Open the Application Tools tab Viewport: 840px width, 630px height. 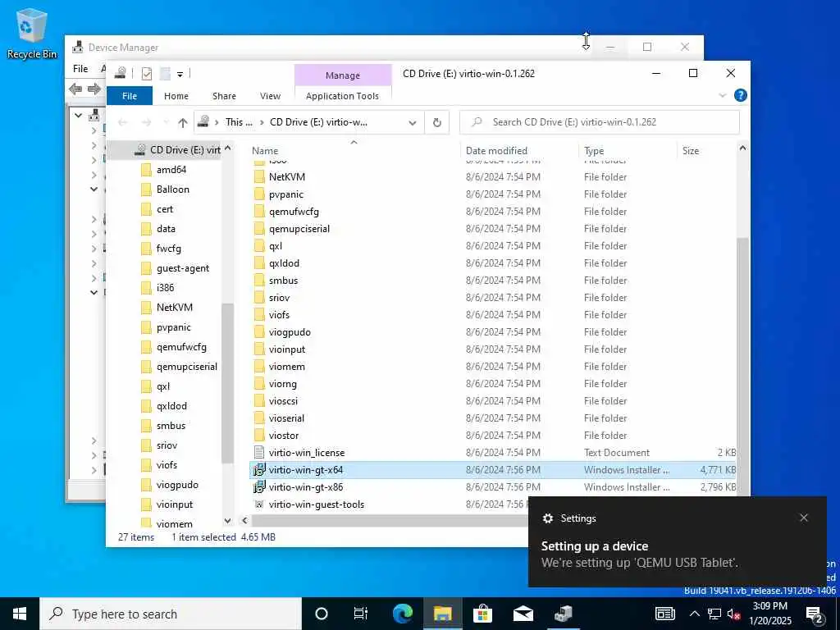342,96
